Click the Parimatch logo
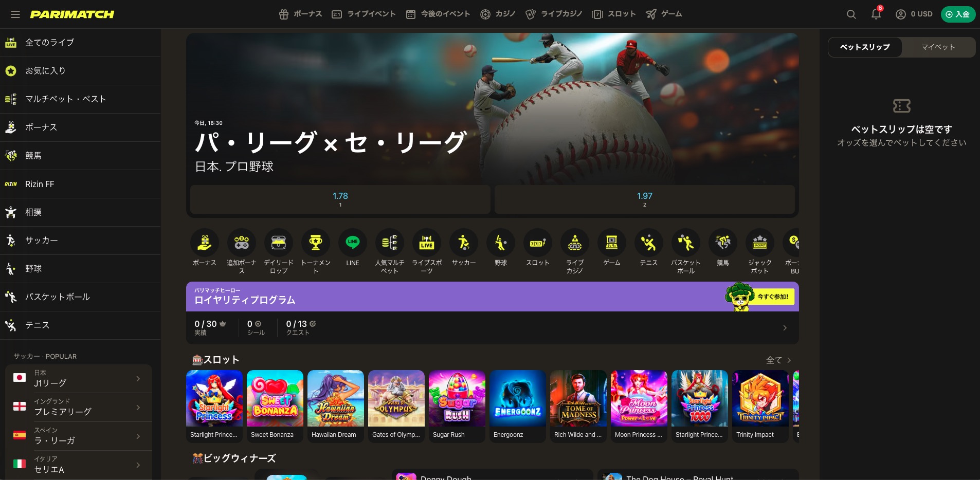 pyautogui.click(x=72, y=14)
